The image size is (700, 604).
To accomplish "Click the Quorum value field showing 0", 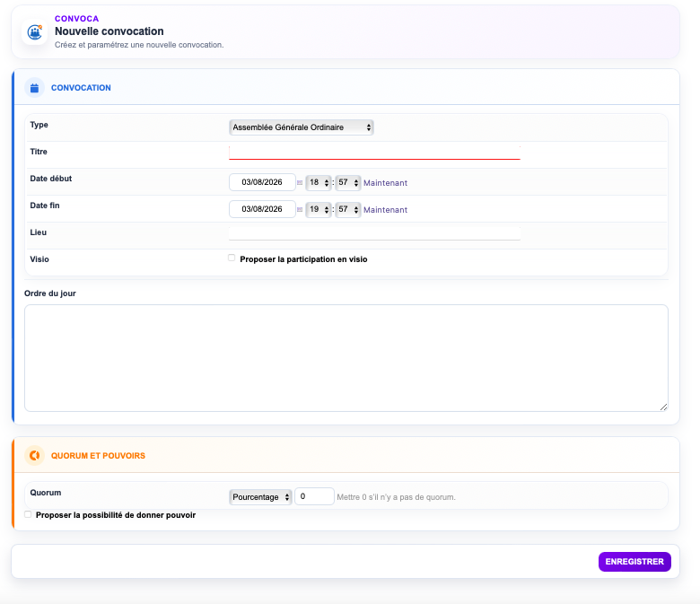I will [314, 496].
